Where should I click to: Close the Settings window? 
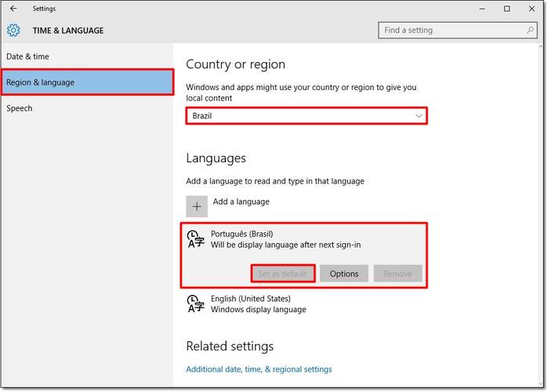pos(532,9)
